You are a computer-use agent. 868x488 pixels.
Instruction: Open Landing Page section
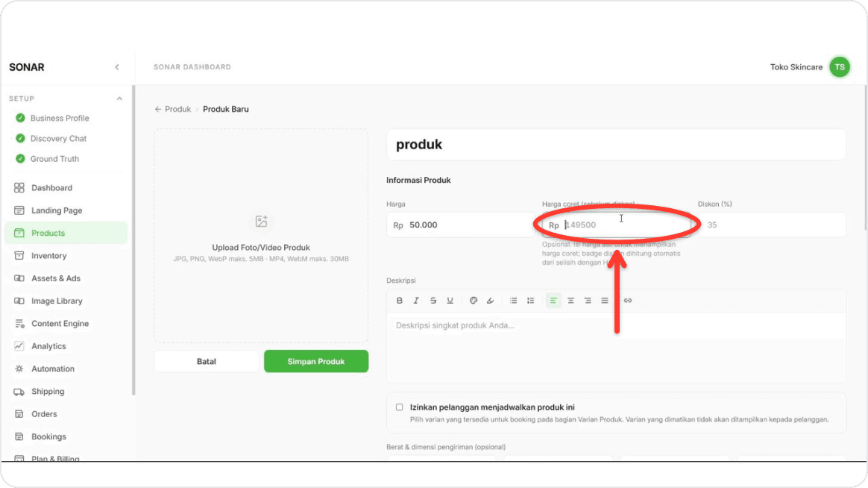(x=57, y=210)
